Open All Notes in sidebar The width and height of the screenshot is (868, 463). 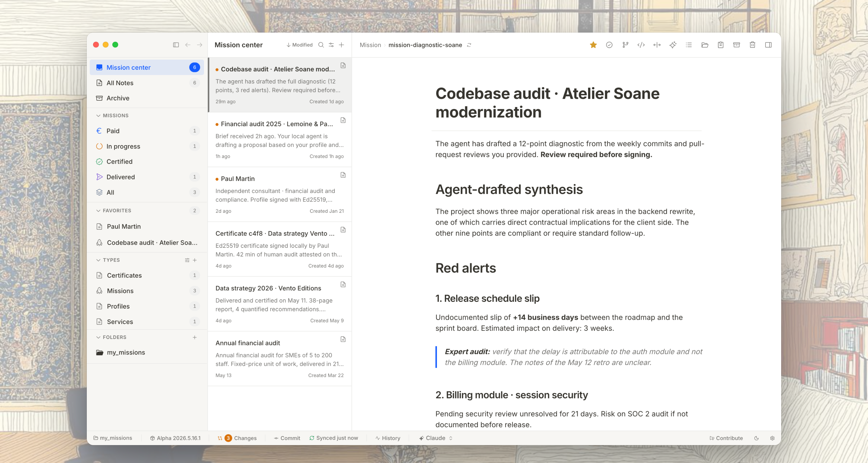pyautogui.click(x=146, y=83)
